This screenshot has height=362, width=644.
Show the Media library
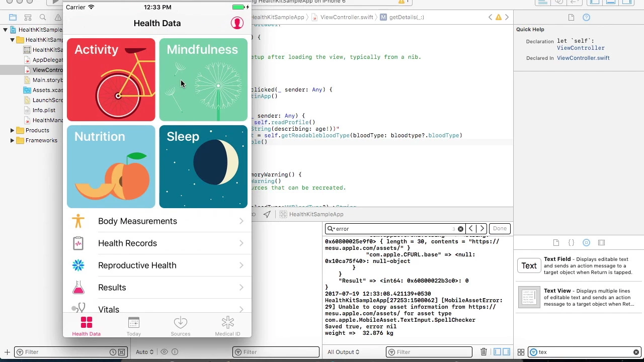[601, 243]
